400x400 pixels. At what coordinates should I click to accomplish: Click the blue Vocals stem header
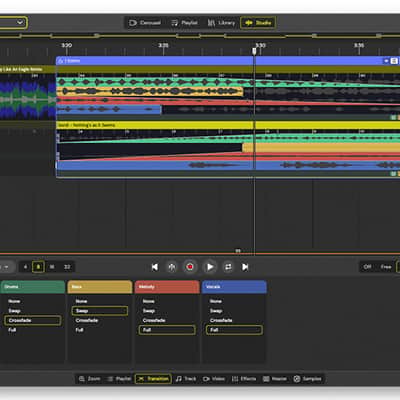click(234, 287)
